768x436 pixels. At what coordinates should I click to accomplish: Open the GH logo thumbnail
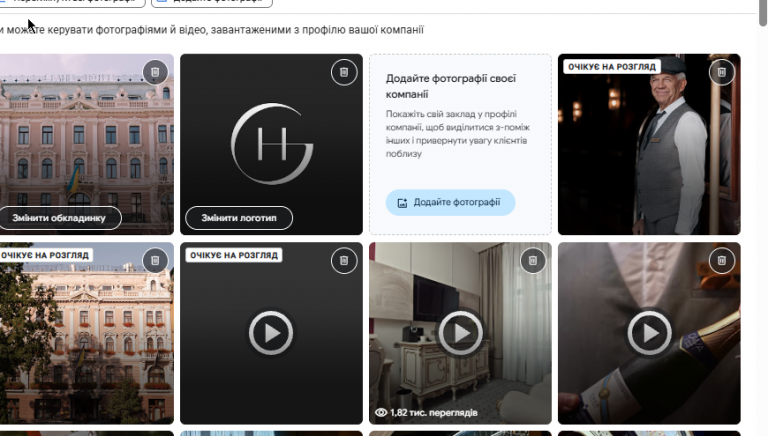[x=271, y=144]
